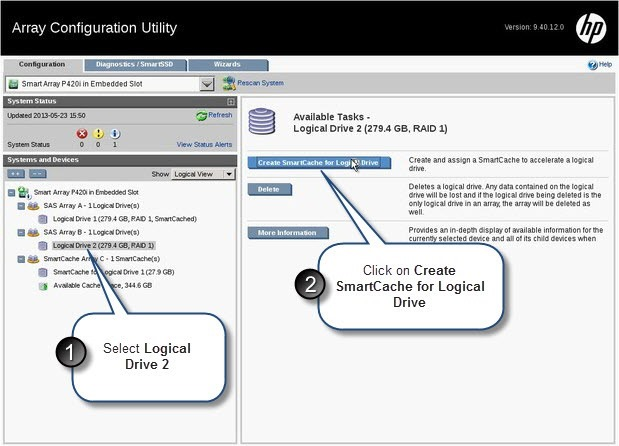The width and height of the screenshot is (619, 446).
Task: Click the Smart Array P420i controller tree icon
Action: tap(24, 193)
